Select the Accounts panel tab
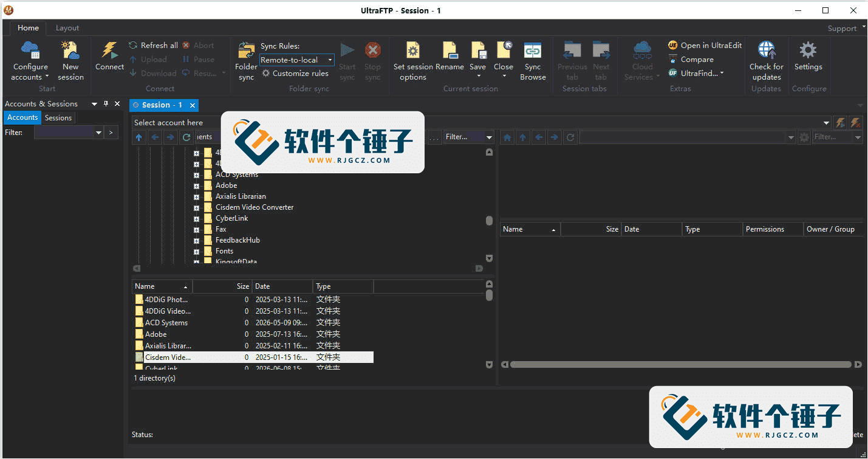868x459 pixels. (22, 117)
